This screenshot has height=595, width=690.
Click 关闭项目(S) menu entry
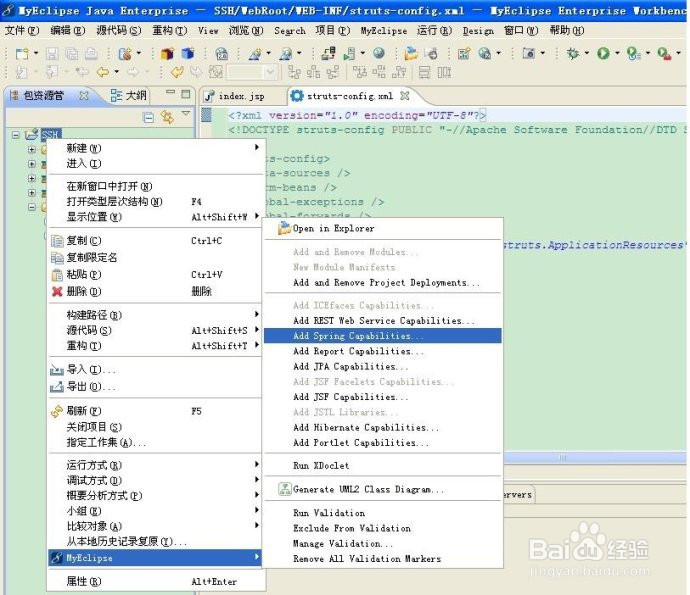(x=155, y=427)
